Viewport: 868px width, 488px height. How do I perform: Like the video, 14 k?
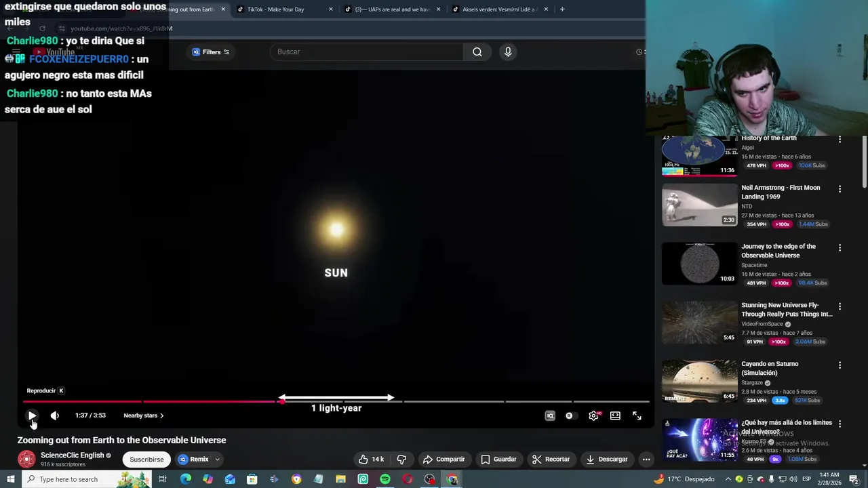(371, 460)
